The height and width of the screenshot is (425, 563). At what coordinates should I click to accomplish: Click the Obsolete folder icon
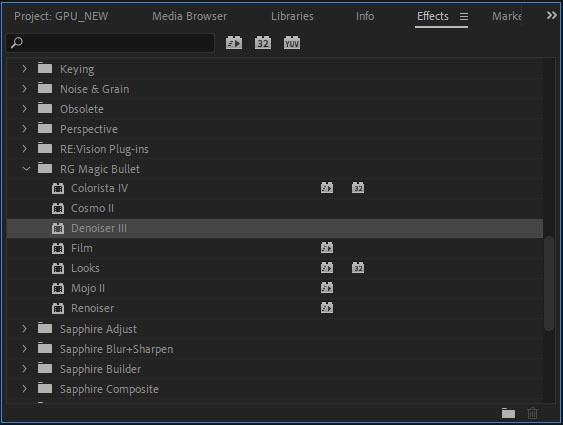click(x=45, y=108)
